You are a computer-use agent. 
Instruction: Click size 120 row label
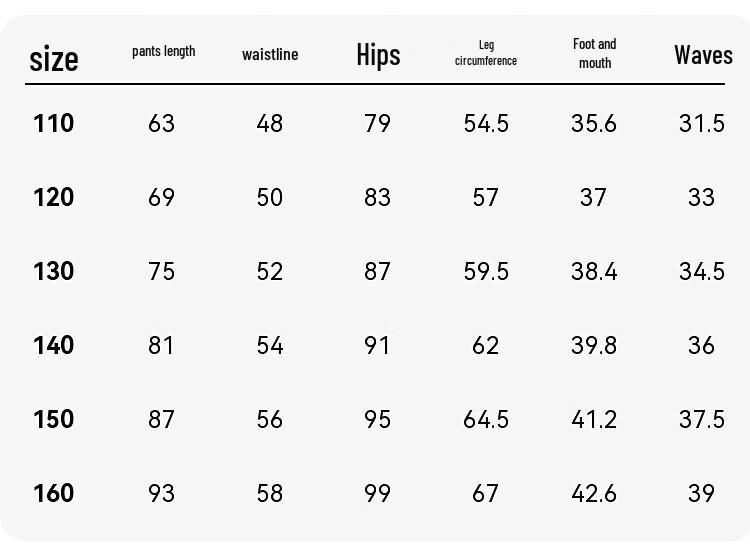(x=54, y=197)
